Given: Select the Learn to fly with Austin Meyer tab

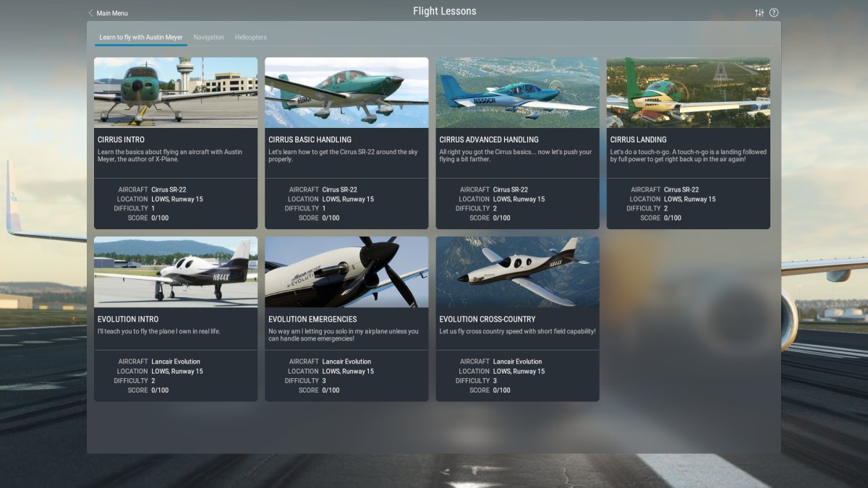Looking at the screenshot, I should (x=141, y=37).
